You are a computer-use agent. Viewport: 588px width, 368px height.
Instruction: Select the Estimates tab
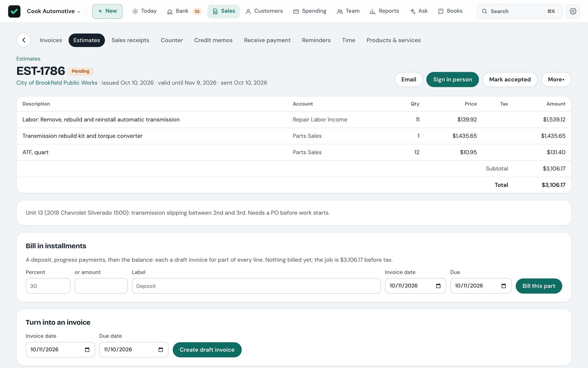point(87,40)
